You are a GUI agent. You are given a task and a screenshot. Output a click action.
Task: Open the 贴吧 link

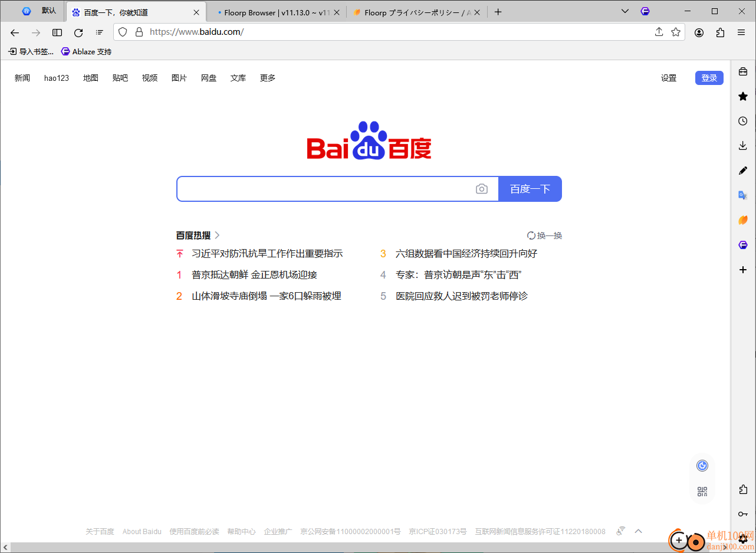pos(120,78)
